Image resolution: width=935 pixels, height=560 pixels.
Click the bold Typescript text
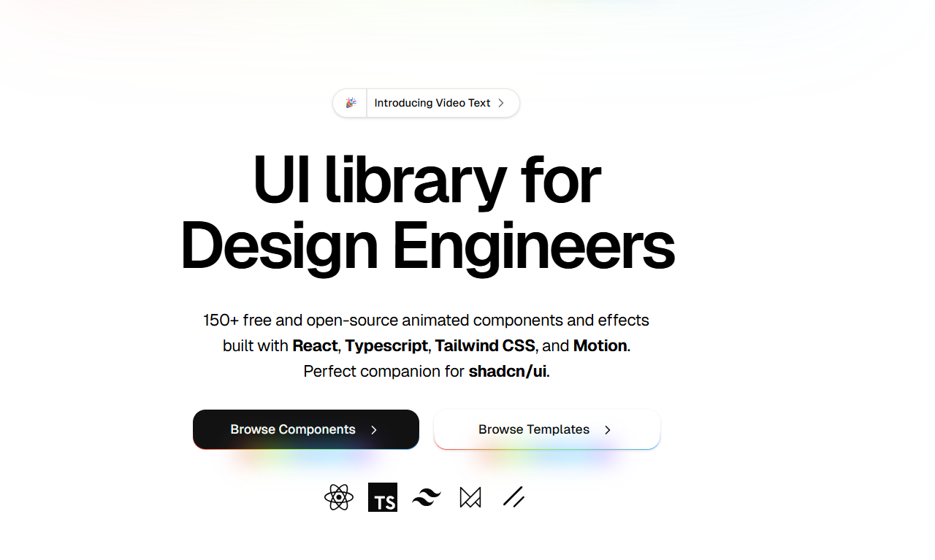click(x=386, y=346)
